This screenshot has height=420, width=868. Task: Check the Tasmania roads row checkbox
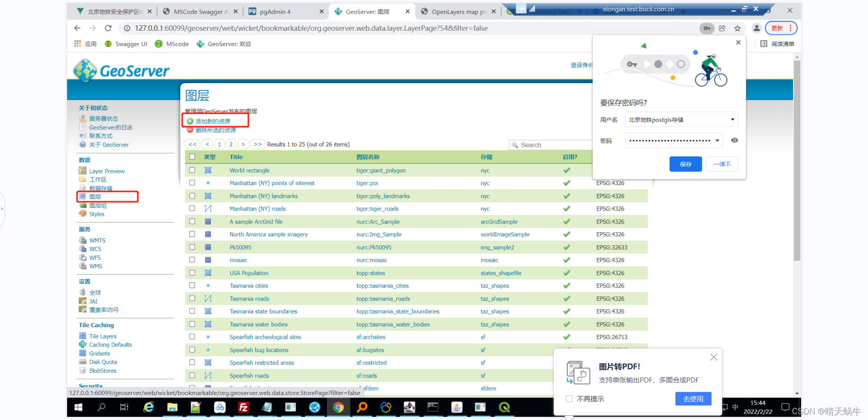pyautogui.click(x=192, y=298)
